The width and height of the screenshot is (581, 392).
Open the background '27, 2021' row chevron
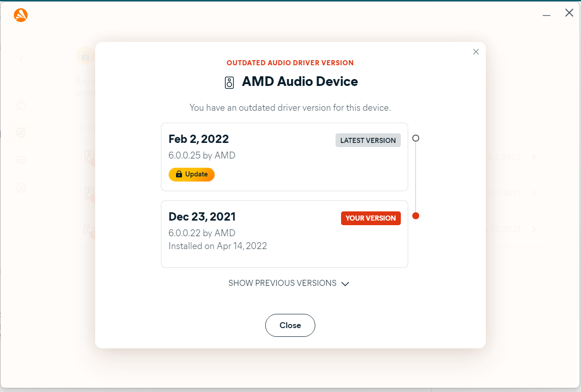pos(534,193)
